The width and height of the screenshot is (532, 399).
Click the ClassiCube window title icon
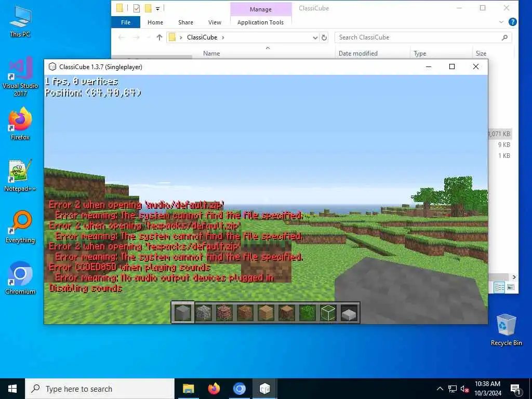[52, 67]
